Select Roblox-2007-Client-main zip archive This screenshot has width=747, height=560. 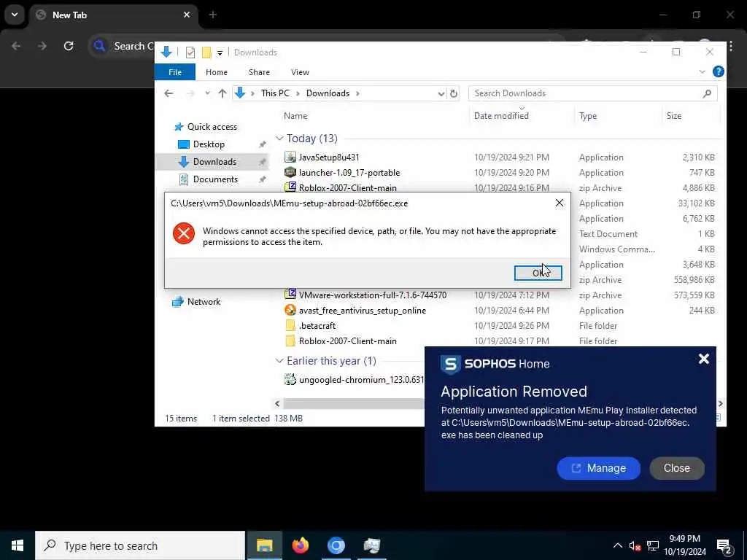coord(348,187)
